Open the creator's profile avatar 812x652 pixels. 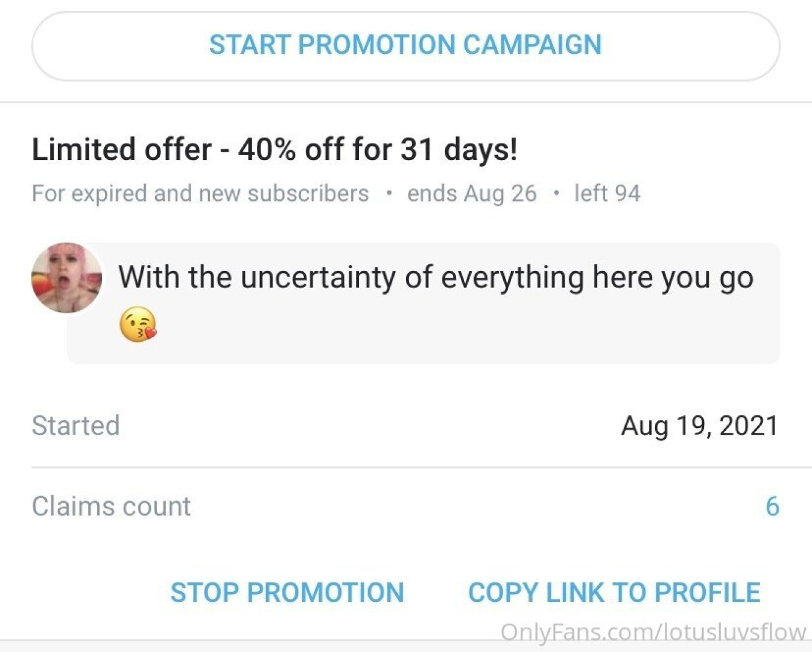click(x=66, y=278)
